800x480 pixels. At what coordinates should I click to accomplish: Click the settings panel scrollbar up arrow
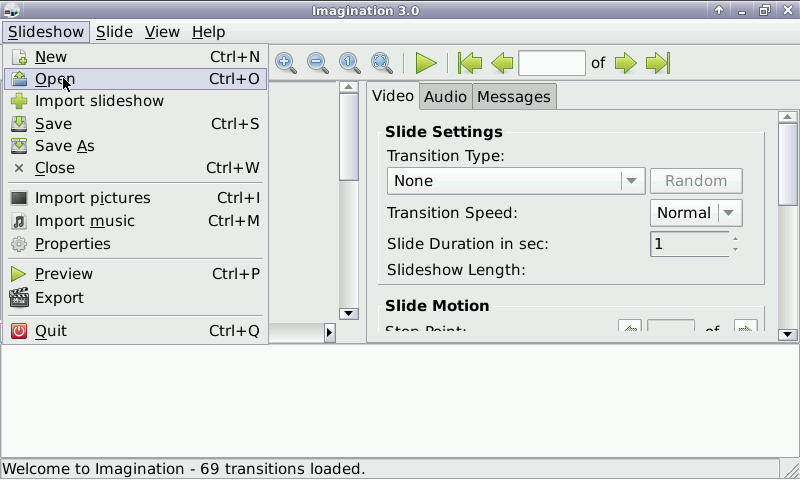pyautogui.click(x=787, y=117)
